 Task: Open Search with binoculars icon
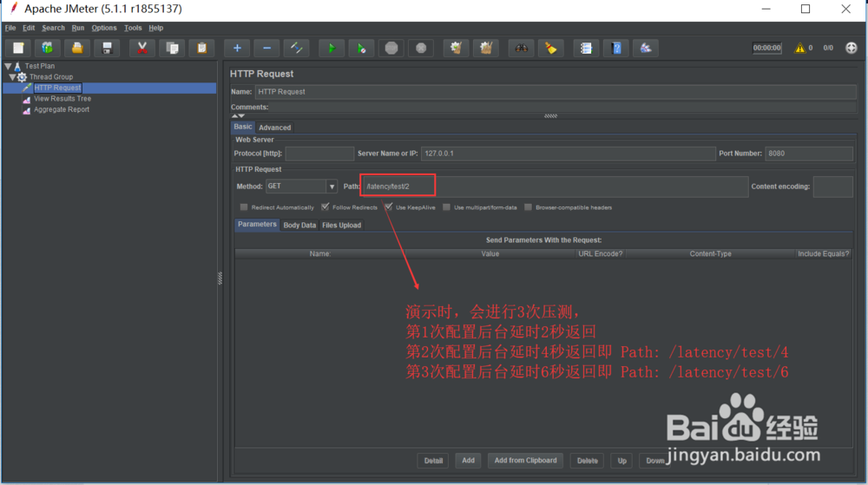(522, 48)
